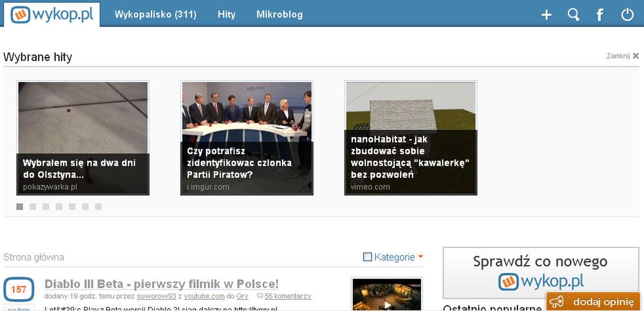644x311 pixels.
Task: Click the power login icon
Action: point(627,15)
